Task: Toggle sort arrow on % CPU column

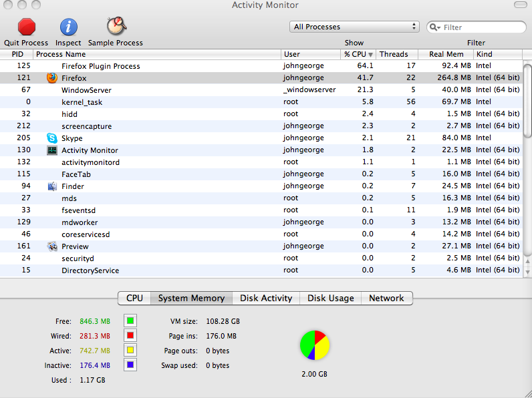Action: (x=370, y=55)
